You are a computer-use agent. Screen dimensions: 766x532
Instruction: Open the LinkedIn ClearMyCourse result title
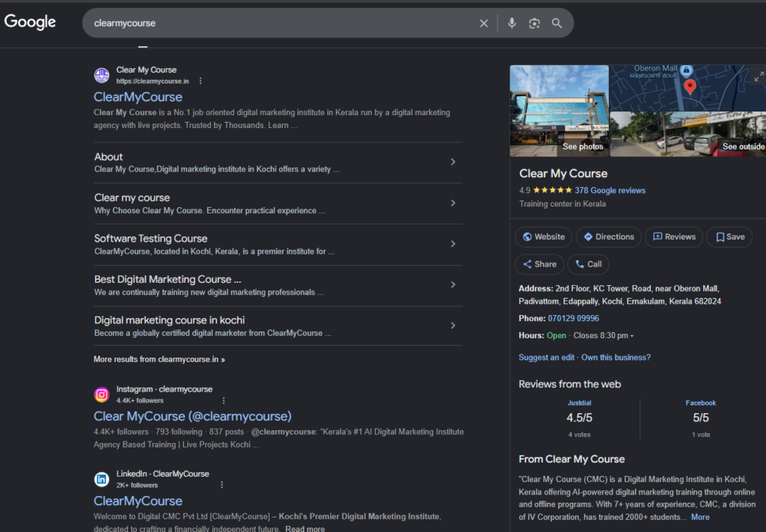pos(138,501)
